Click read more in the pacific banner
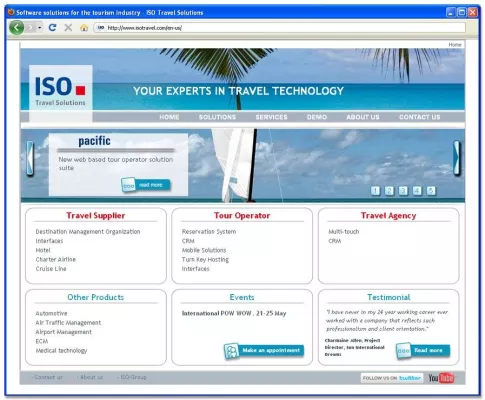485x400 pixels. click(x=146, y=185)
